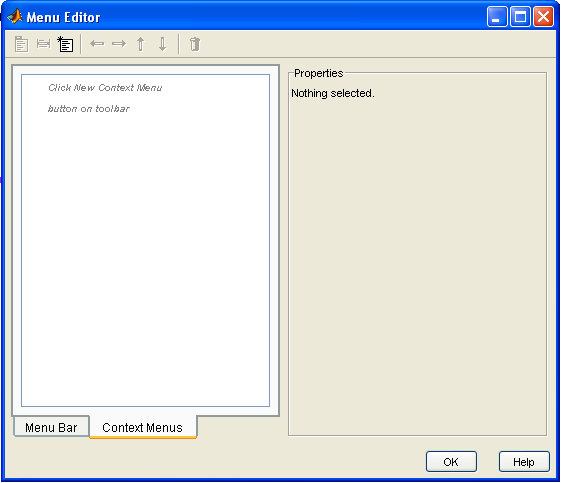This screenshot has width=562, height=483.
Task: Click the Move Selected Item Backward arrow
Action: [97, 44]
